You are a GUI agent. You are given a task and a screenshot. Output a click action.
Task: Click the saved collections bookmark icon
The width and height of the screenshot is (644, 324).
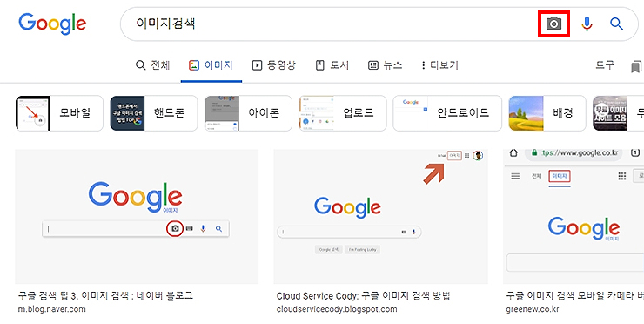[636, 66]
